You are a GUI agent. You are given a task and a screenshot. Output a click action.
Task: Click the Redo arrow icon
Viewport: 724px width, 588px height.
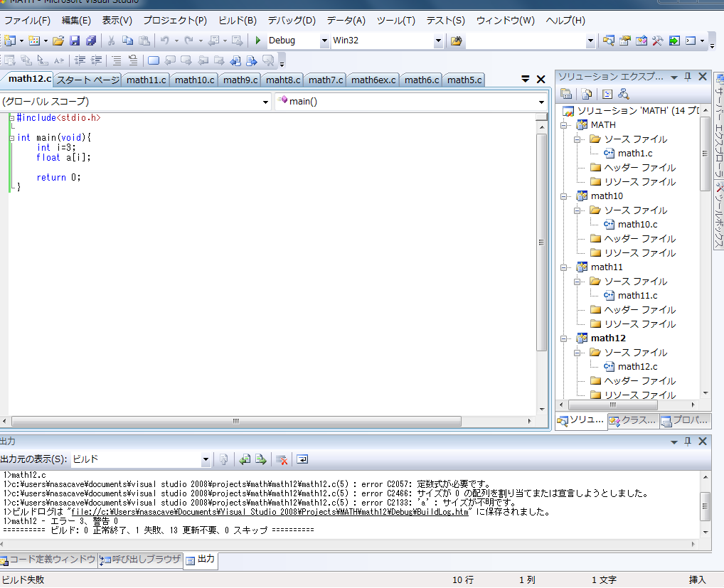tap(189, 41)
